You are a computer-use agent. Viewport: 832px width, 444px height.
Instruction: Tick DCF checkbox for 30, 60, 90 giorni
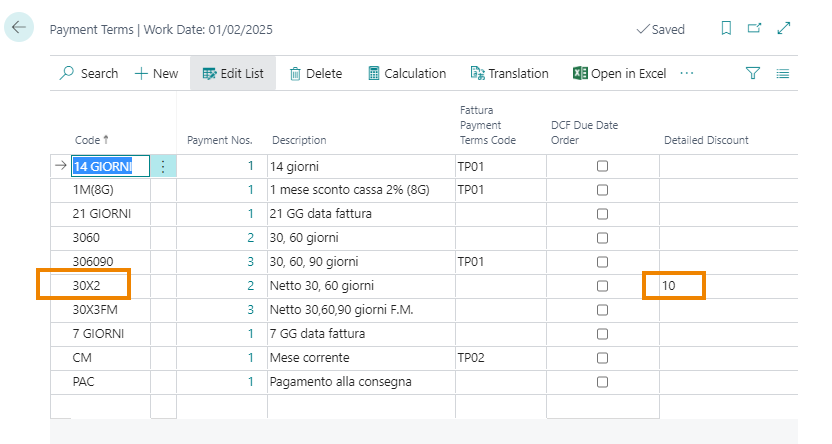tap(602, 262)
